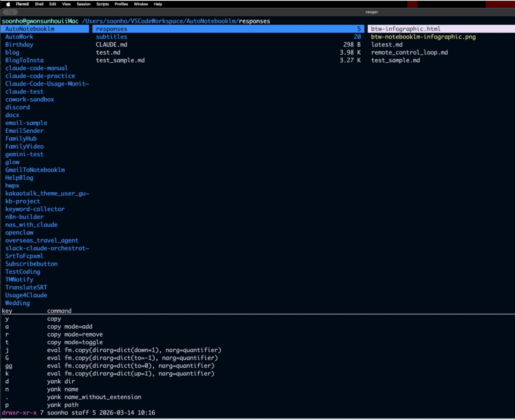Viewport: 515px width, 420px height.
Task: Select the overseas_travel_agent folder
Action: [42, 240]
